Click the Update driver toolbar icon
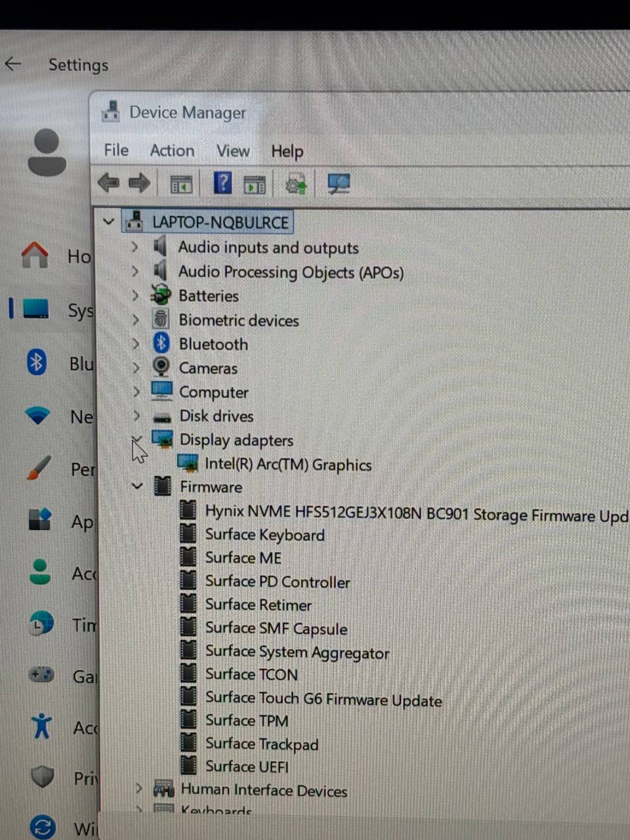 [x=297, y=184]
